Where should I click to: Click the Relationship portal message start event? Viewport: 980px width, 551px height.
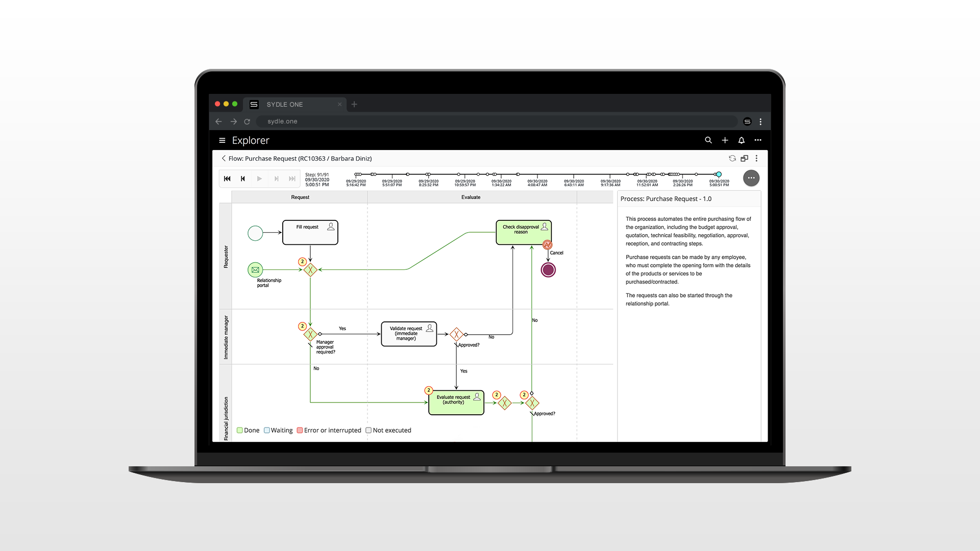255,270
